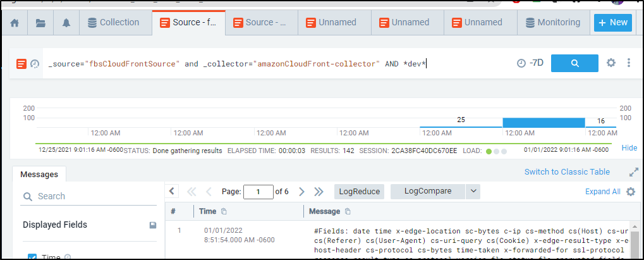Open the Alerts bell icon tab
This screenshot has height=260, width=644.
click(x=66, y=23)
